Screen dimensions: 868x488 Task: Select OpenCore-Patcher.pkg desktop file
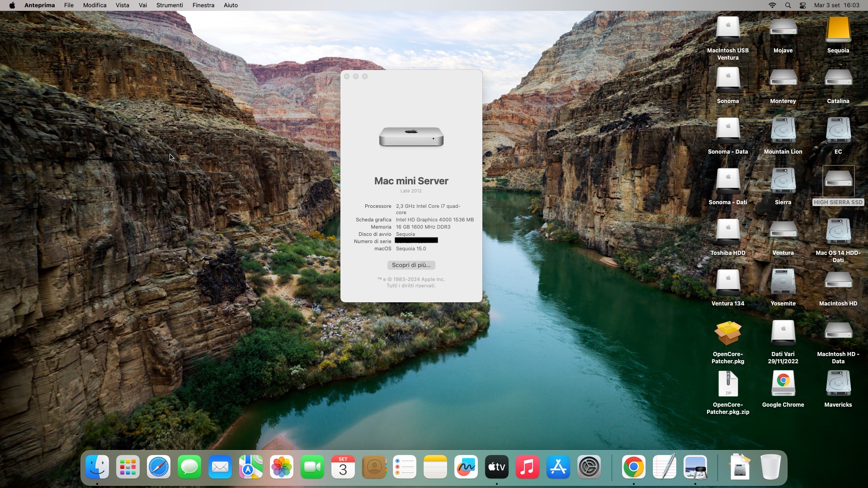pyautogui.click(x=728, y=334)
